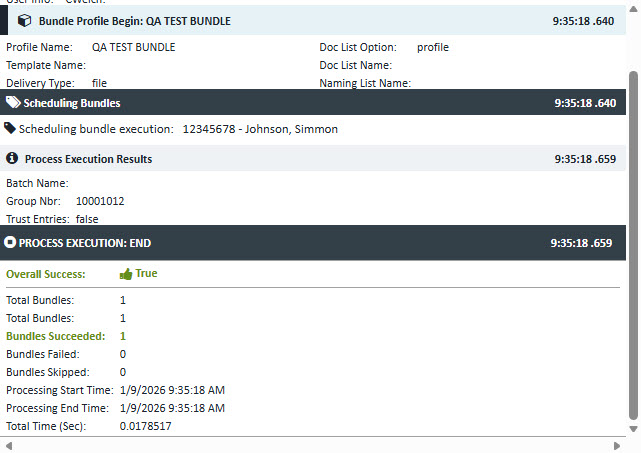Click the horizontal scrollbar's right arrow

point(621,445)
